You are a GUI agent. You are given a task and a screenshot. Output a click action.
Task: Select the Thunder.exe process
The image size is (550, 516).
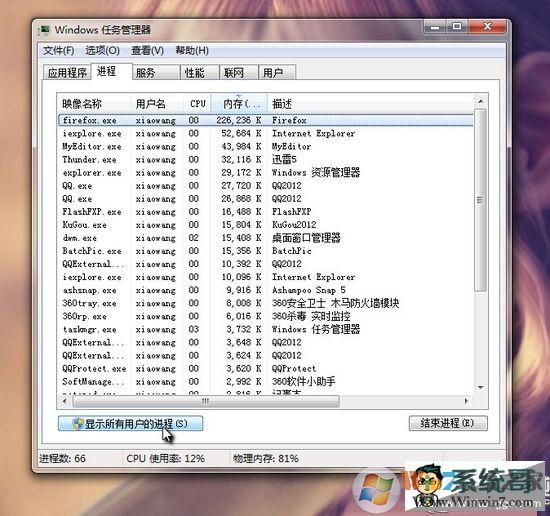266,160
